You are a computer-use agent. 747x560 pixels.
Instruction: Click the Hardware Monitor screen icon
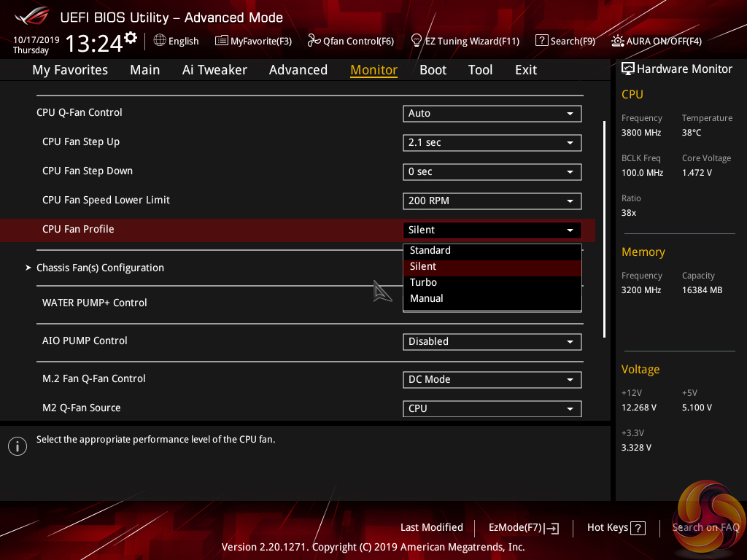coord(628,69)
